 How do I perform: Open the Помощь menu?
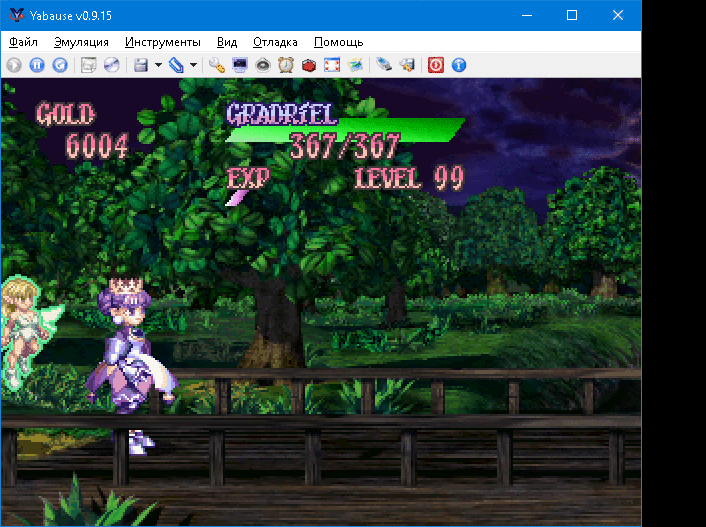[x=338, y=42]
